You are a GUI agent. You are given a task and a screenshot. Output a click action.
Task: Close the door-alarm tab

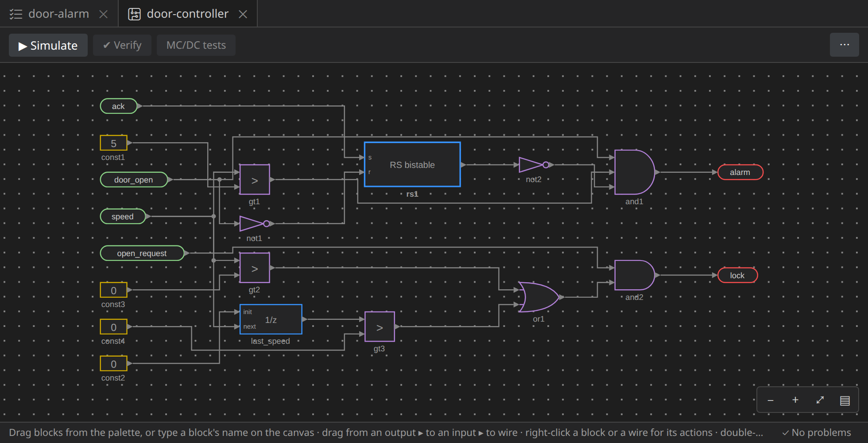pos(104,14)
